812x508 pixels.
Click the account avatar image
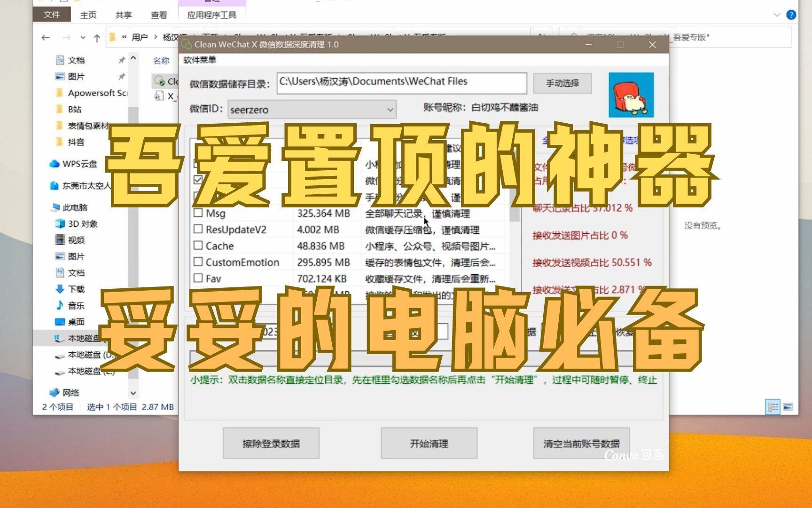pos(631,95)
